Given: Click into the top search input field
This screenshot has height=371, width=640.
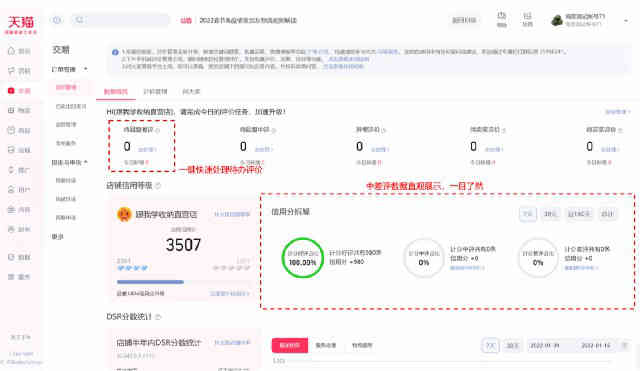Looking at the screenshot, I should tap(120, 20).
